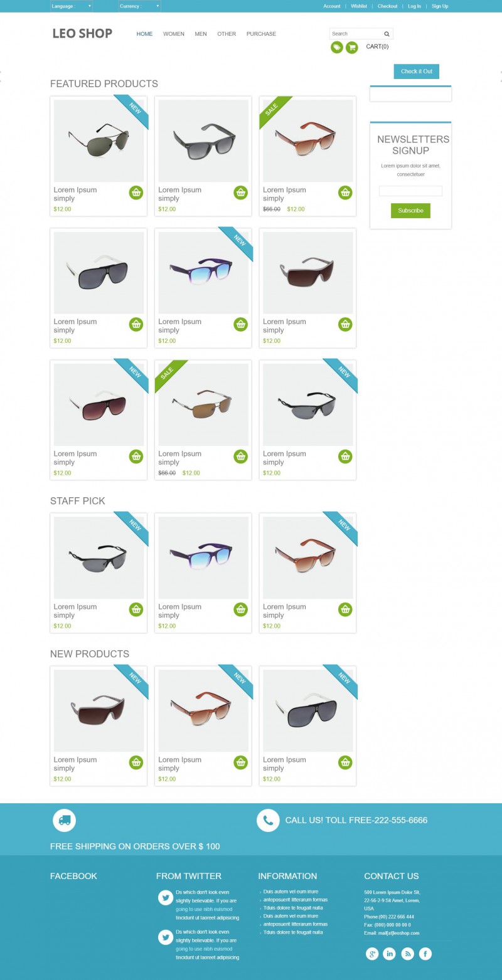The height and width of the screenshot is (980, 502).
Task: Select the PURCHASE navigation item
Action: 261,34
